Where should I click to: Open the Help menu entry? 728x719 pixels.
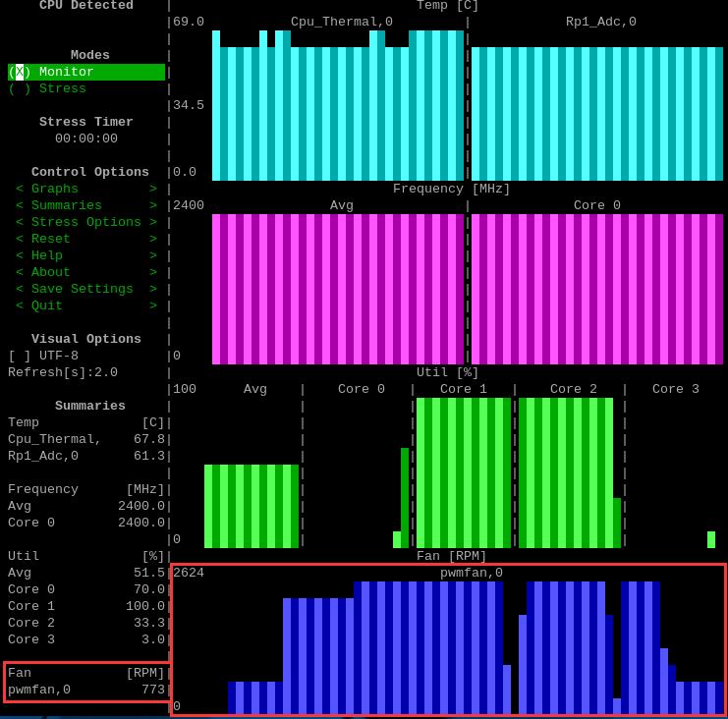pos(85,255)
